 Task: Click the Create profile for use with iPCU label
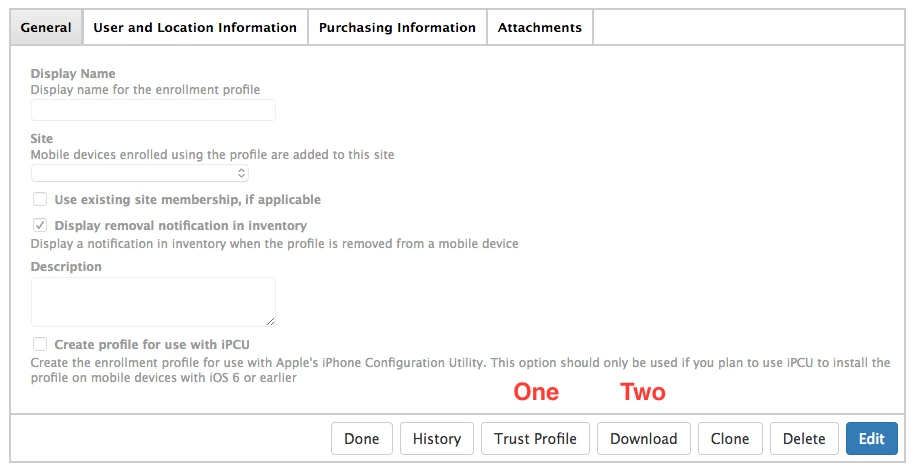coord(152,345)
